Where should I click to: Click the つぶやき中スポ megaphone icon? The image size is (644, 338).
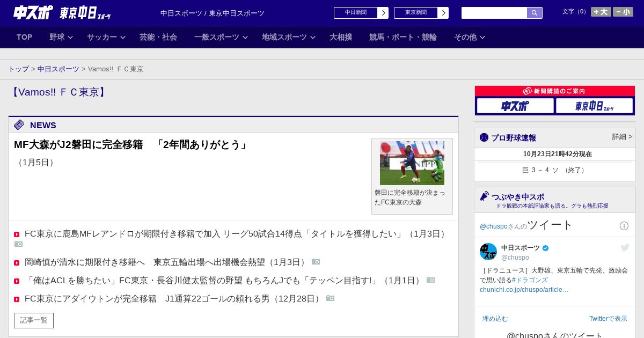point(485,196)
